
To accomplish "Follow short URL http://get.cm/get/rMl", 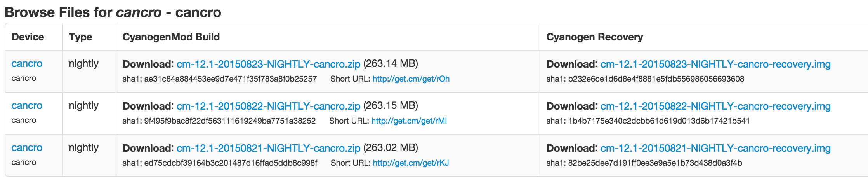I will click(409, 121).
